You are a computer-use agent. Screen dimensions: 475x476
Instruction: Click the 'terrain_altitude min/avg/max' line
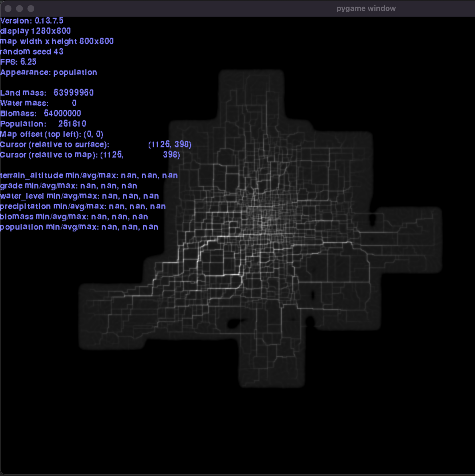point(89,175)
